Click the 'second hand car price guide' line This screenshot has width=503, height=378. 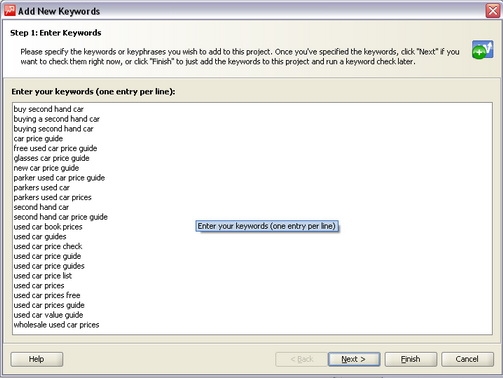61,217
